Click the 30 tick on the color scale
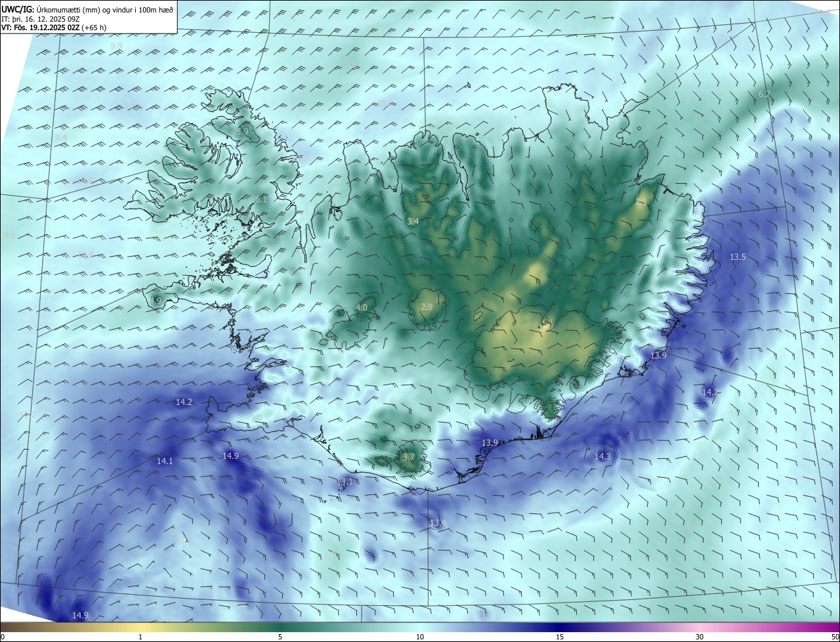This screenshot has width=840, height=642. pyautogui.click(x=700, y=637)
